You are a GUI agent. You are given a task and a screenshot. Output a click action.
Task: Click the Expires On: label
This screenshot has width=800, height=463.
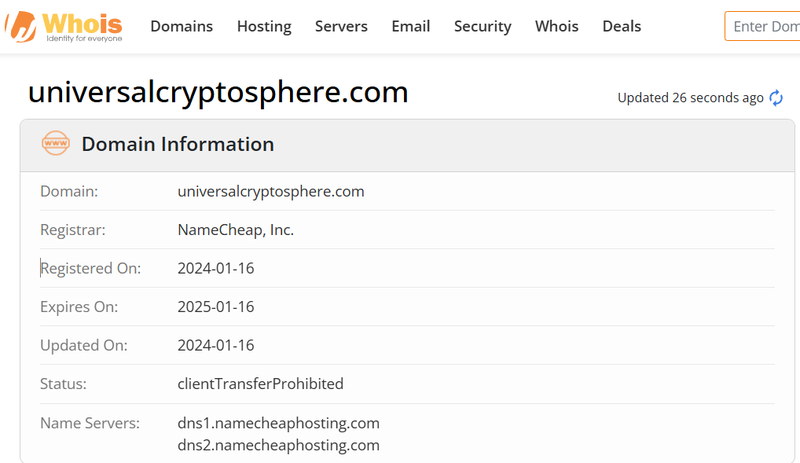[x=79, y=307]
